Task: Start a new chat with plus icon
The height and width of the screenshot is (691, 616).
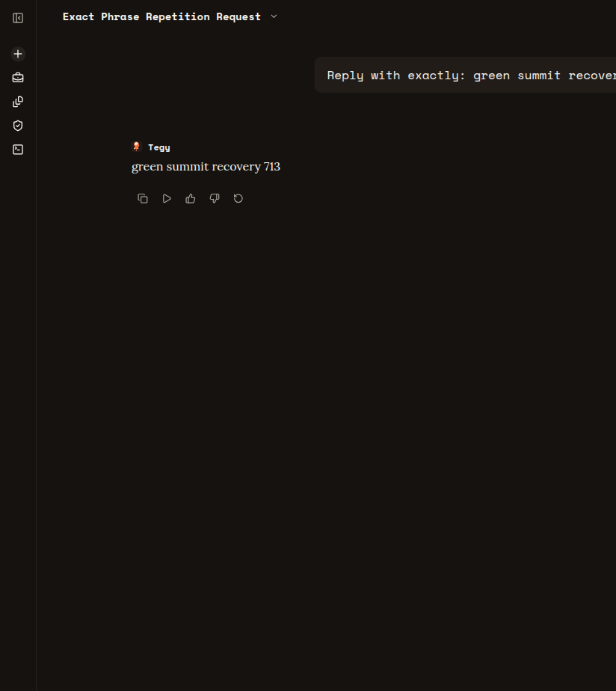Action: point(18,54)
